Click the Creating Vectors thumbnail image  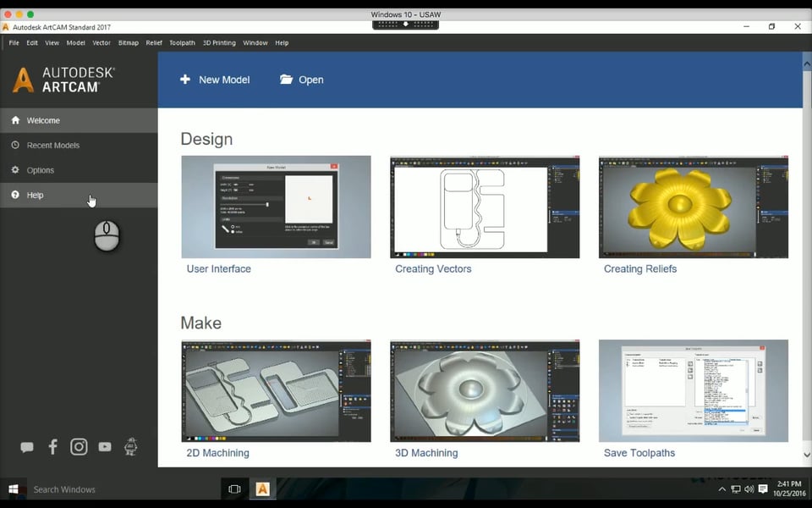tap(485, 207)
